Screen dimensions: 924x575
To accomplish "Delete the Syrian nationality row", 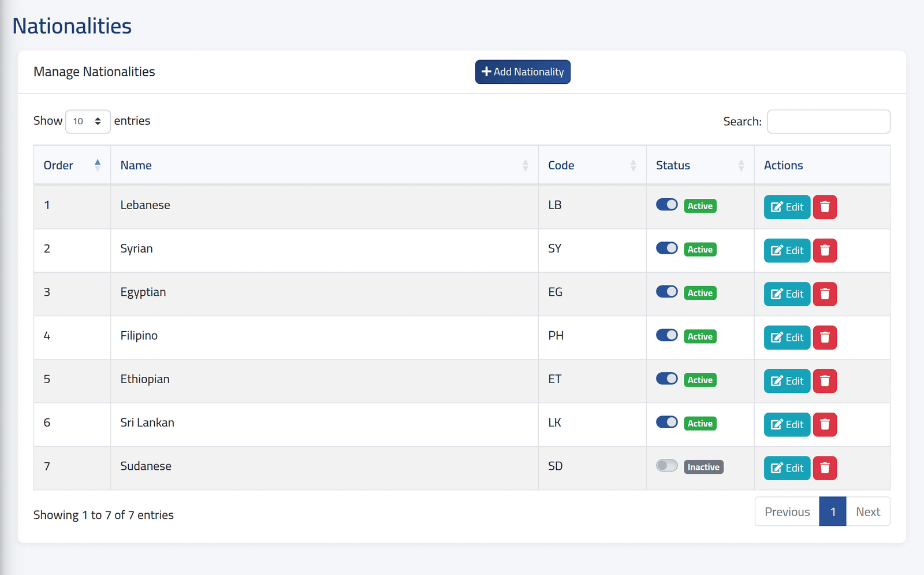I will point(825,250).
